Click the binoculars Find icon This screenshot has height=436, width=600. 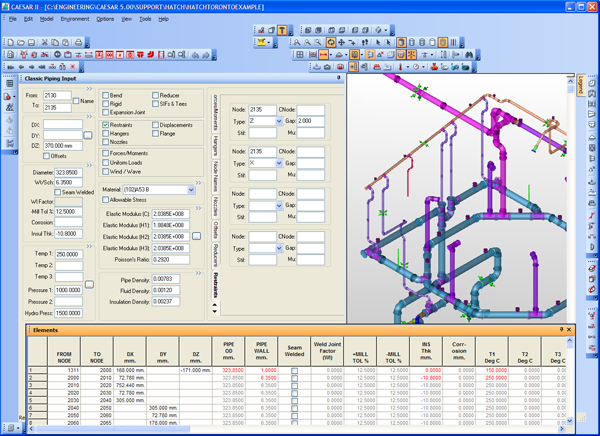[469, 55]
